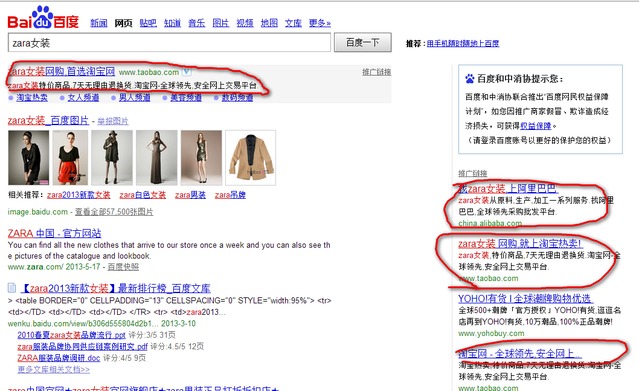Switch to the 贴吧 tab
Viewport: 639px width, 391px height.
click(x=148, y=23)
